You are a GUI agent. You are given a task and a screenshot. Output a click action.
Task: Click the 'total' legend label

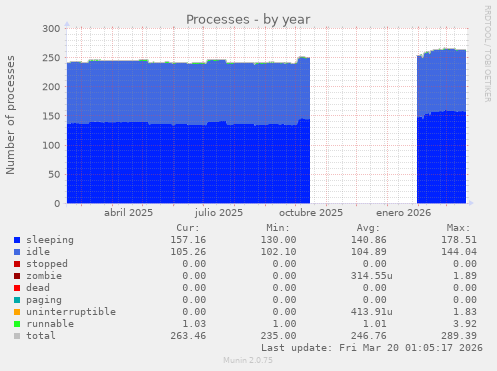pyautogui.click(x=41, y=336)
